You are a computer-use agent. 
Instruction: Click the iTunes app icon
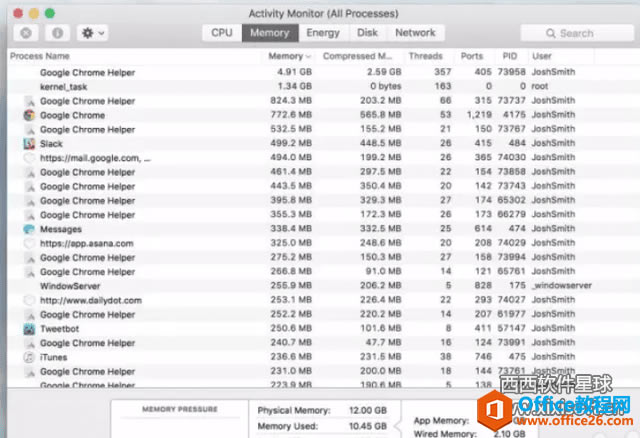[x=29, y=357]
